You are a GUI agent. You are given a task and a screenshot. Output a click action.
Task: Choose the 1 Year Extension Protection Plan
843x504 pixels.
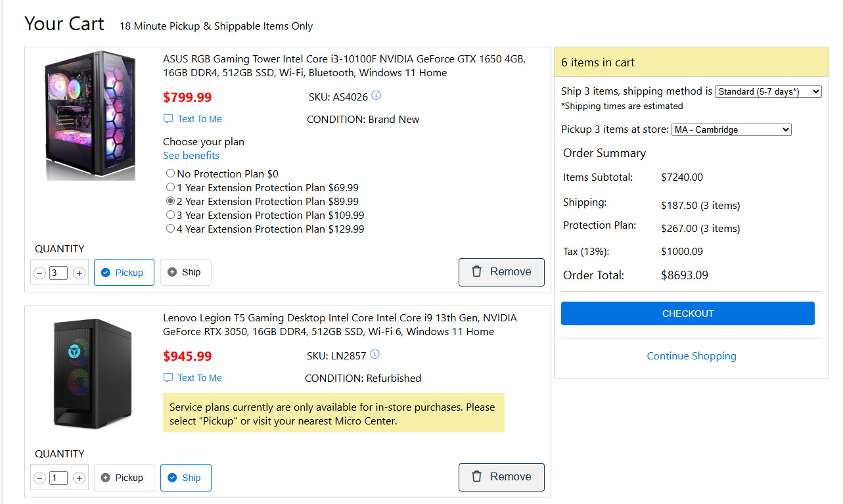pyautogui.click(x=171, y=187)
